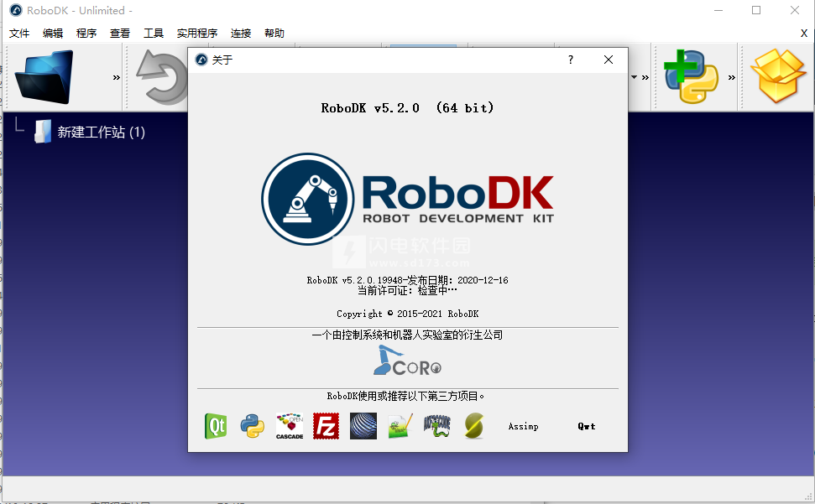Open the small toolbar dropdown arrow
This screenshot has height=504, width=815.
pyautogui.click(x=634, y=77)
